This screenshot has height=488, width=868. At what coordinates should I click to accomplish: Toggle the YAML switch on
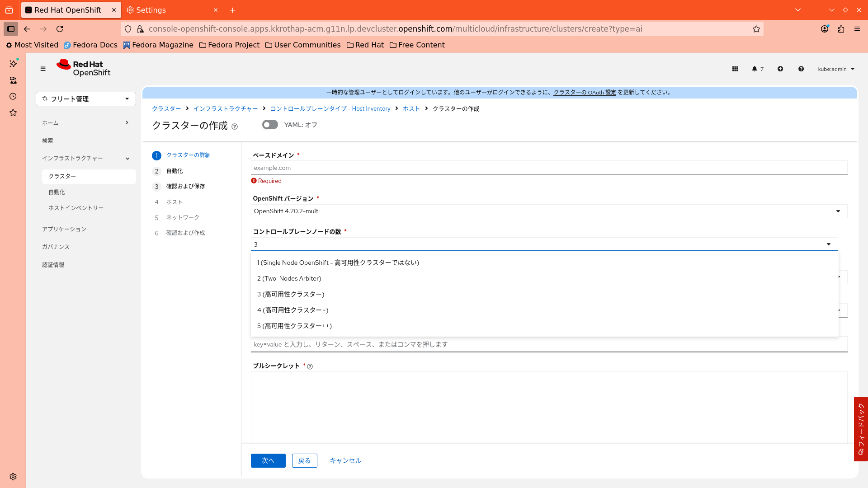[x=270, y=125]
